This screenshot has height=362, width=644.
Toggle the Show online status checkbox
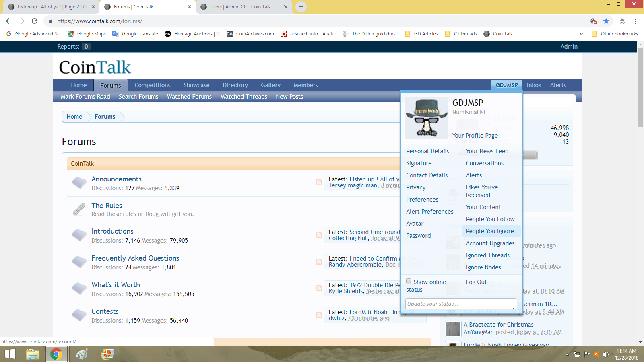[x=409, y=281]
